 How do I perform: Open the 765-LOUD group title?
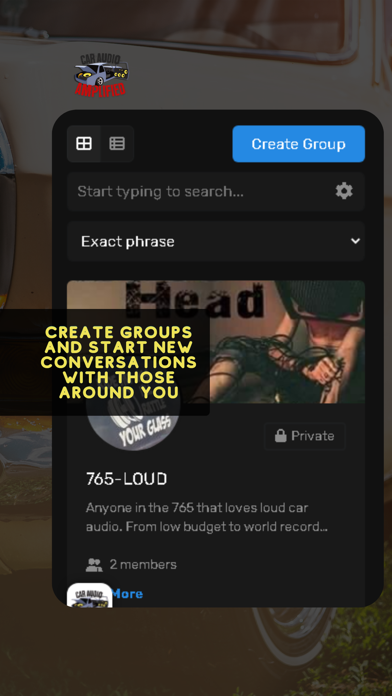(127, 479)
